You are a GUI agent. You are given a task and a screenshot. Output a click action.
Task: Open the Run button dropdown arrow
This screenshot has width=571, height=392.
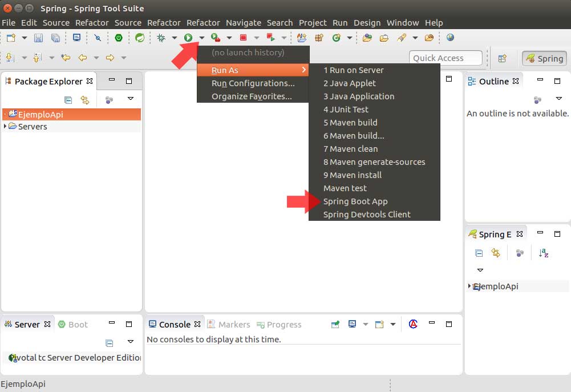tap(202, 38)
